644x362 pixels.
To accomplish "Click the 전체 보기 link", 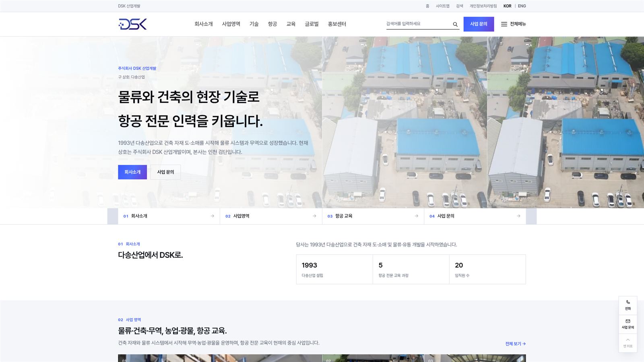I will 516,344.
